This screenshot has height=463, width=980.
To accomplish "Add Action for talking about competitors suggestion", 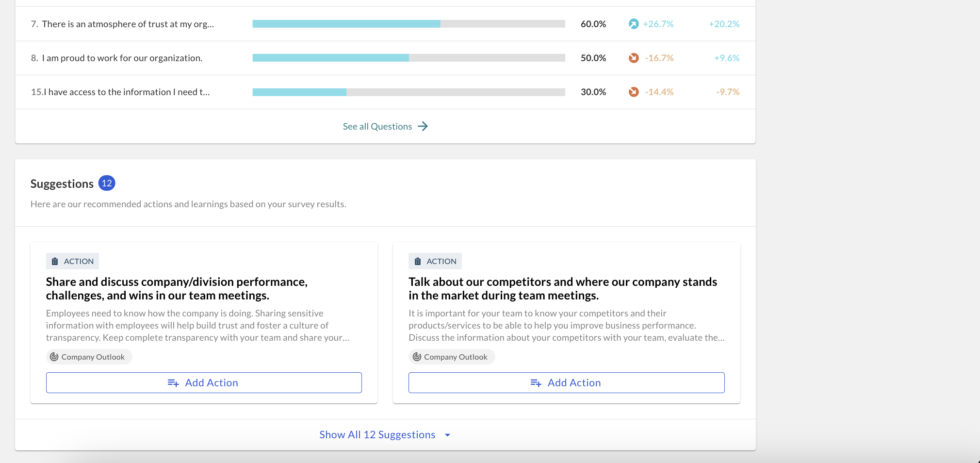I will (567, 383).
